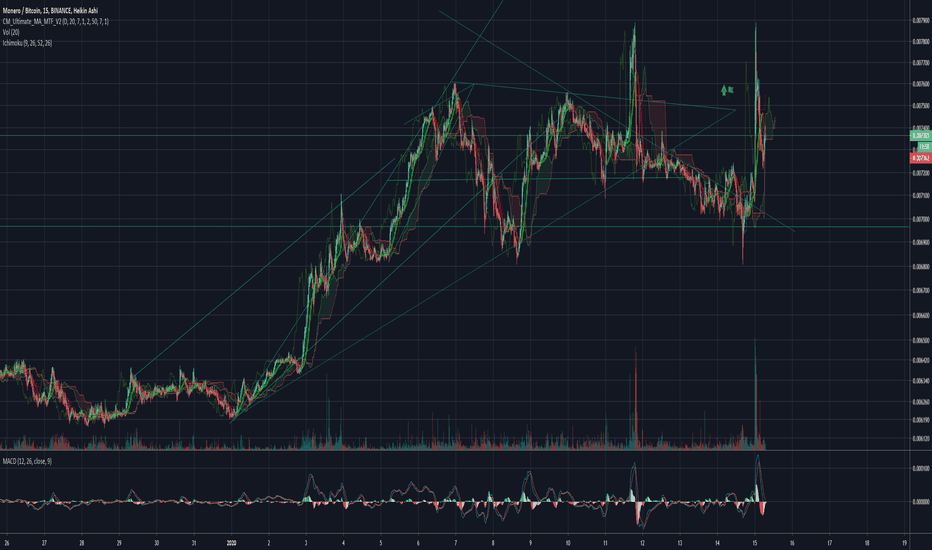The image size is (932, 550).
Task: Click the 0.006500 price axis label
Action: (x=921, y=340)
